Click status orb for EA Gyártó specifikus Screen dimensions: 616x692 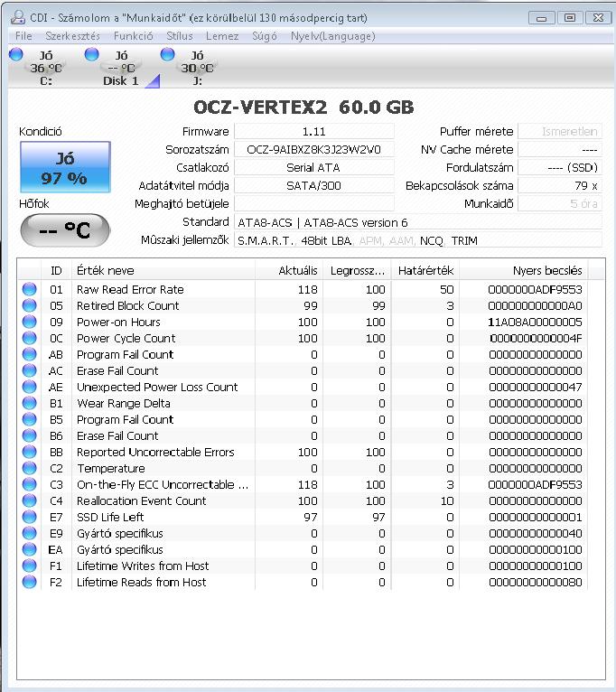coord(29,549)
